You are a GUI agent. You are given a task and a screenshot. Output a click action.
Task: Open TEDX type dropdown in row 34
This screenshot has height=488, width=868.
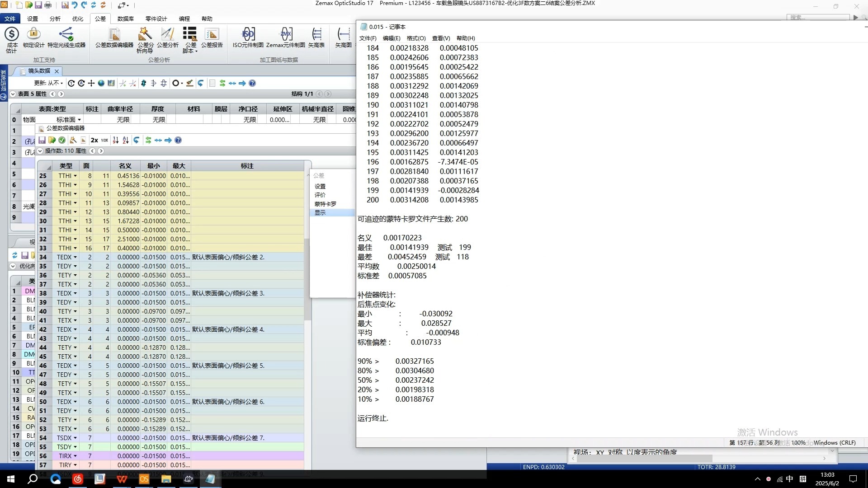pyautogui.click(x=75, y=258)
